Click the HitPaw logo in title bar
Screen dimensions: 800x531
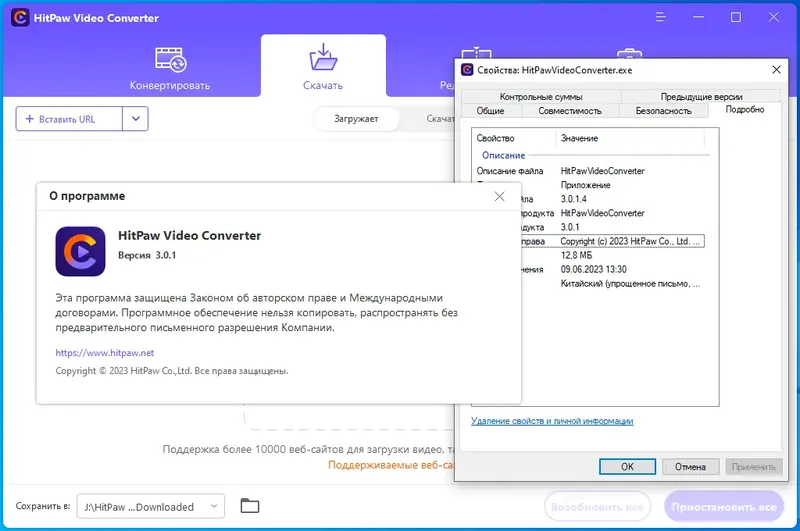point(20,18)
